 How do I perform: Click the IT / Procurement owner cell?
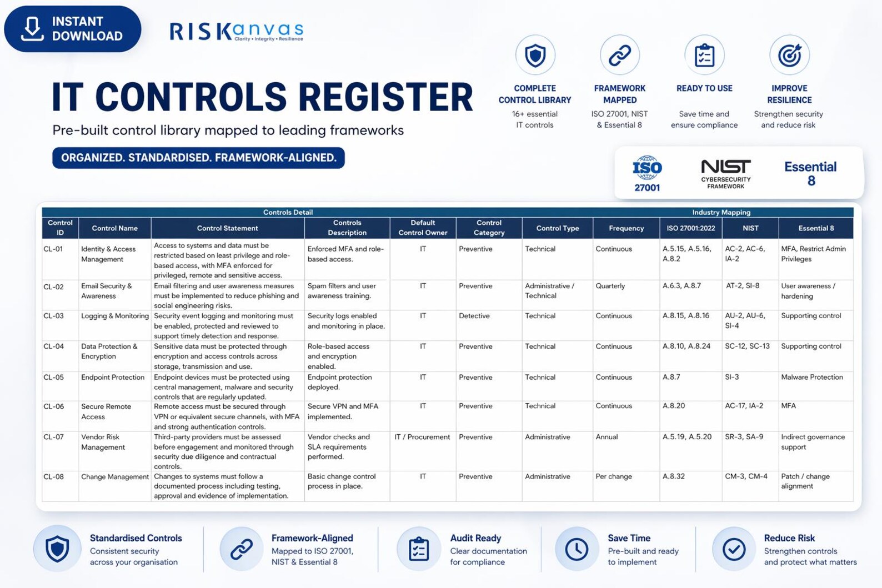tap(423, 451)
